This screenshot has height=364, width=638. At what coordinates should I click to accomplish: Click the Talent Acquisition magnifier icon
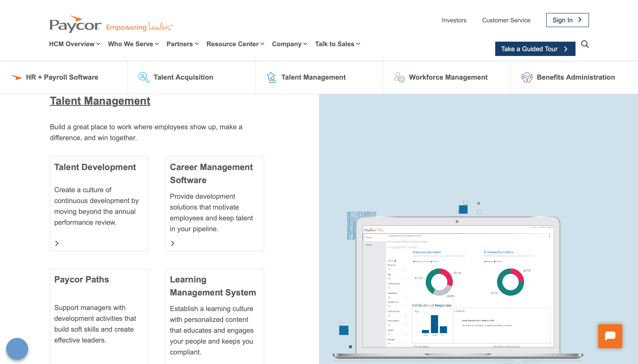tap(144, 77)
